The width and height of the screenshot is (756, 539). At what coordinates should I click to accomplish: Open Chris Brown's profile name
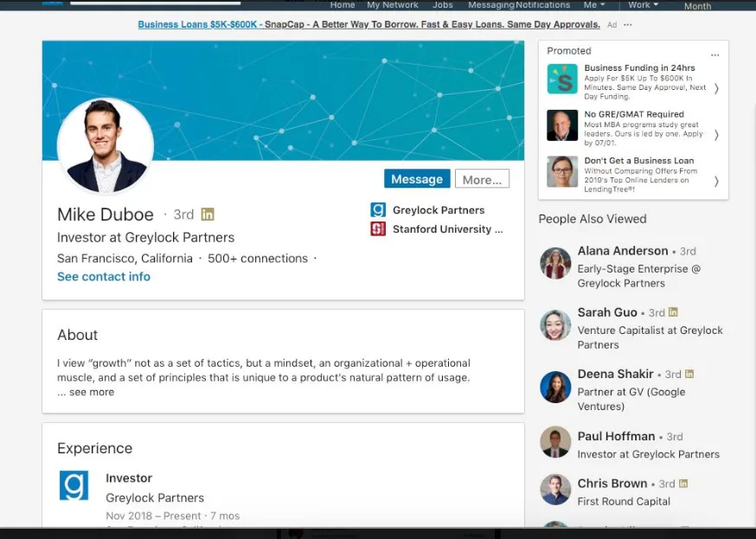click(612, 484)
